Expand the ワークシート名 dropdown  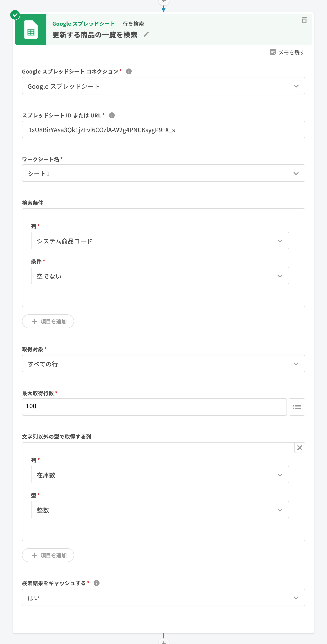163,173
